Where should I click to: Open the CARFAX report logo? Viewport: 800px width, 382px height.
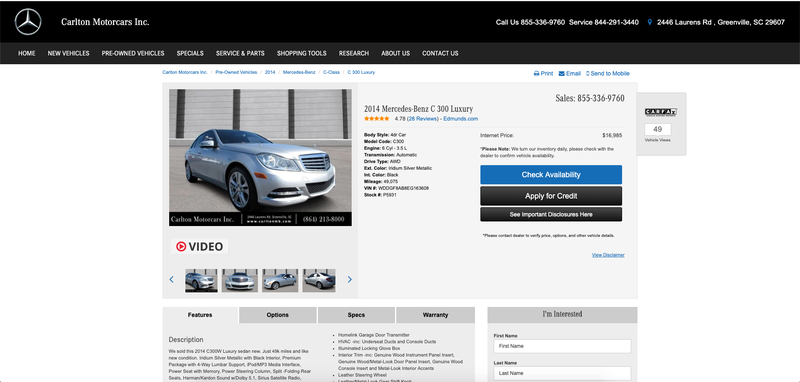(x=660, y=112)
